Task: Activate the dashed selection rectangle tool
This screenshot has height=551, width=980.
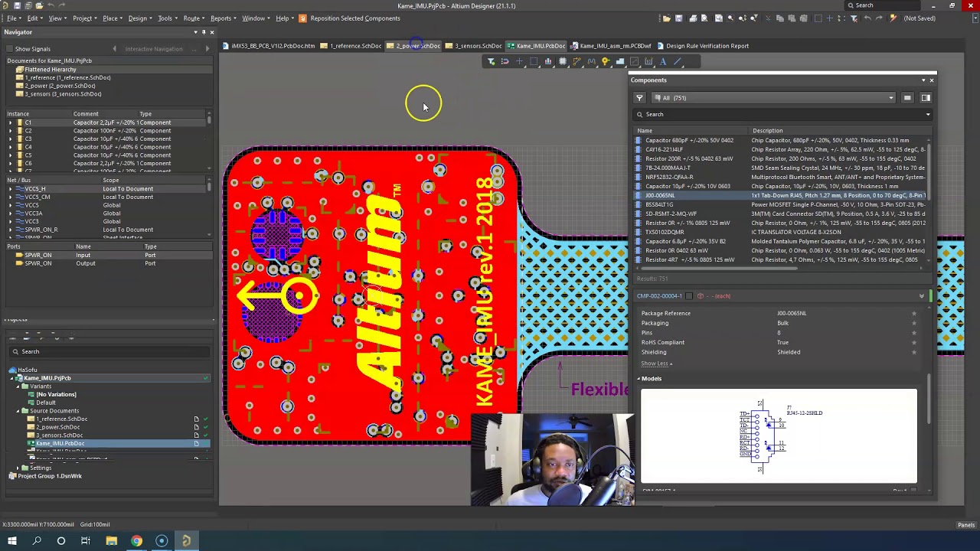Action: (534, 61)
